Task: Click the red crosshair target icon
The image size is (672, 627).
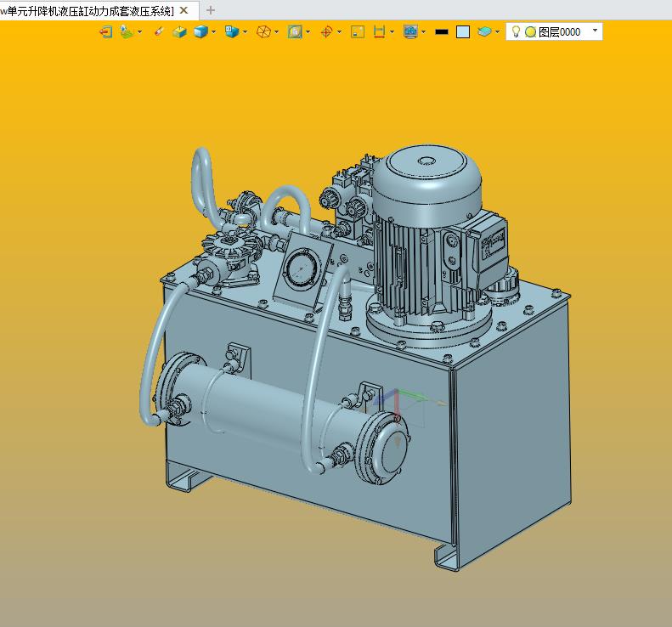Action: pos(326,32)
